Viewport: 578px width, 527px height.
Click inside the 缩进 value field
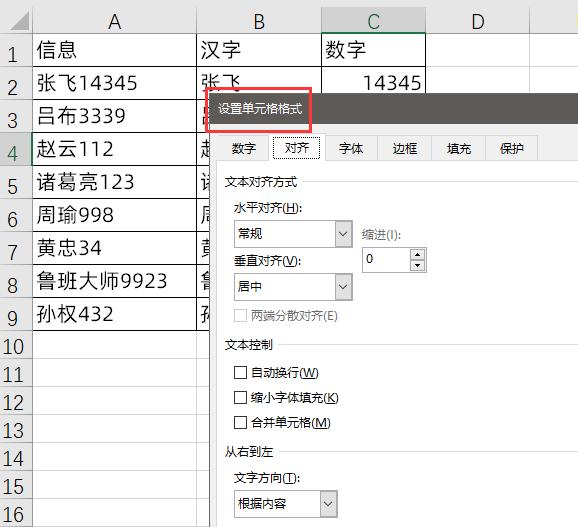coord(386,260)
